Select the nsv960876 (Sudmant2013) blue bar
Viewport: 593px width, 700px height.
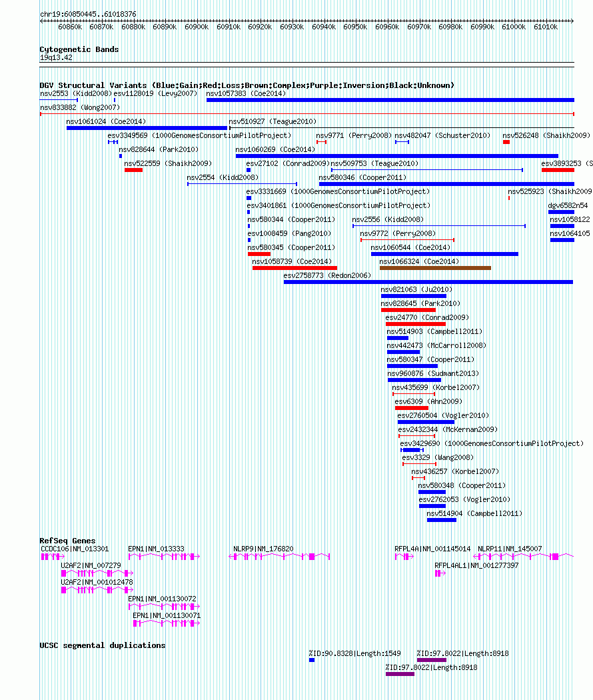click(x=414, y=380)
